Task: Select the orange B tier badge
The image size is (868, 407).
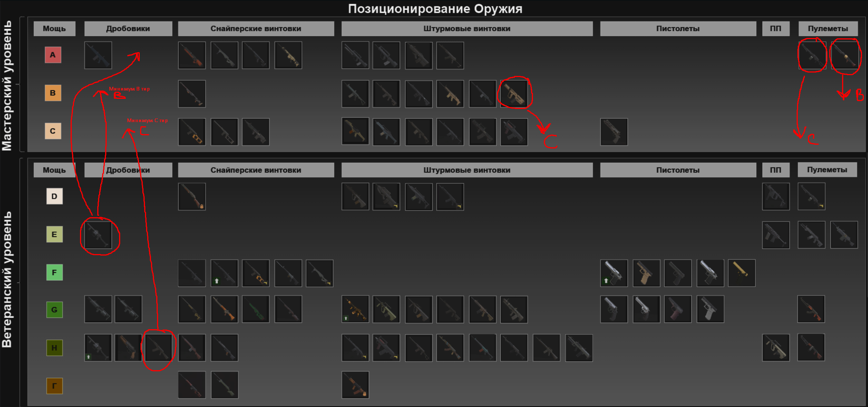Action: point(53,93)
